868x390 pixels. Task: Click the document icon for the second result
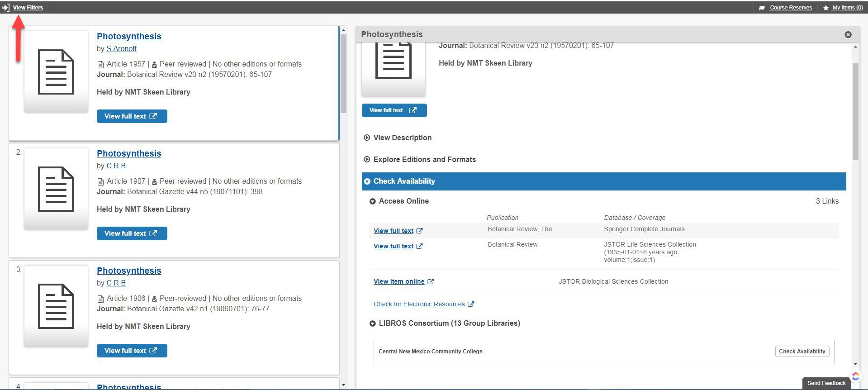point(56,189)
